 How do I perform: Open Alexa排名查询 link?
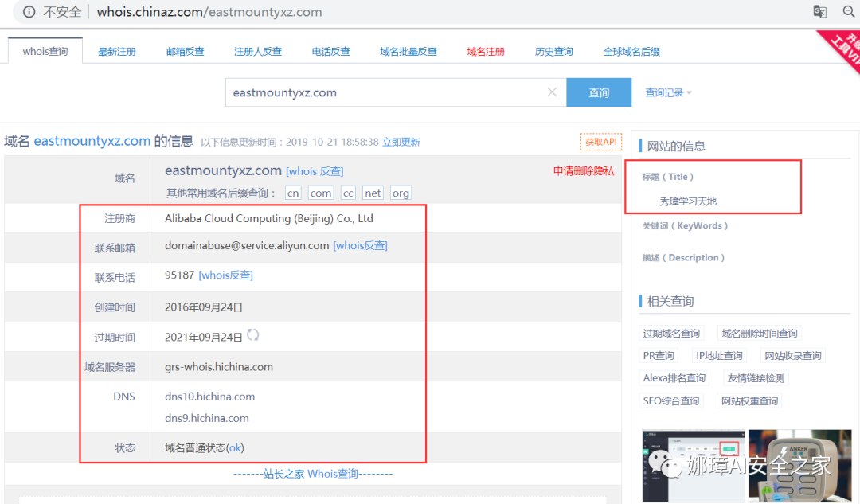click(x=674, y=378)
